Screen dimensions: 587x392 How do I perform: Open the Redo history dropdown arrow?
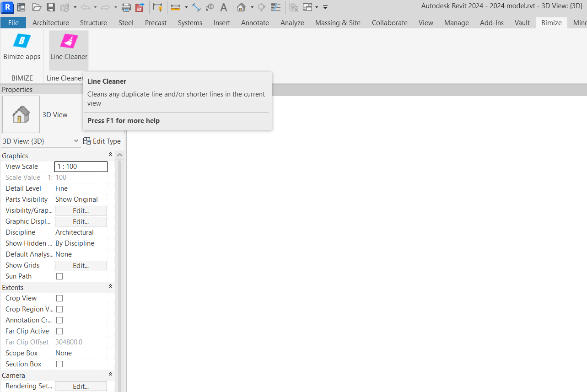116,7
